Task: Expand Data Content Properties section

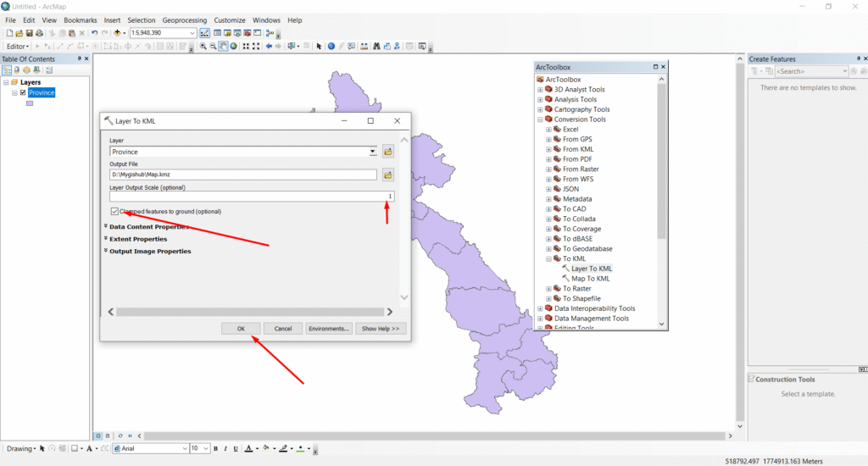Action: (147, 227)
